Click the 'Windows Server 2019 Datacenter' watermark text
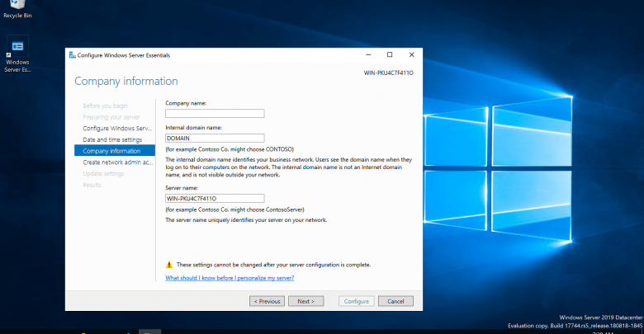This screenshot has width=644, height=334. (601, 318)
